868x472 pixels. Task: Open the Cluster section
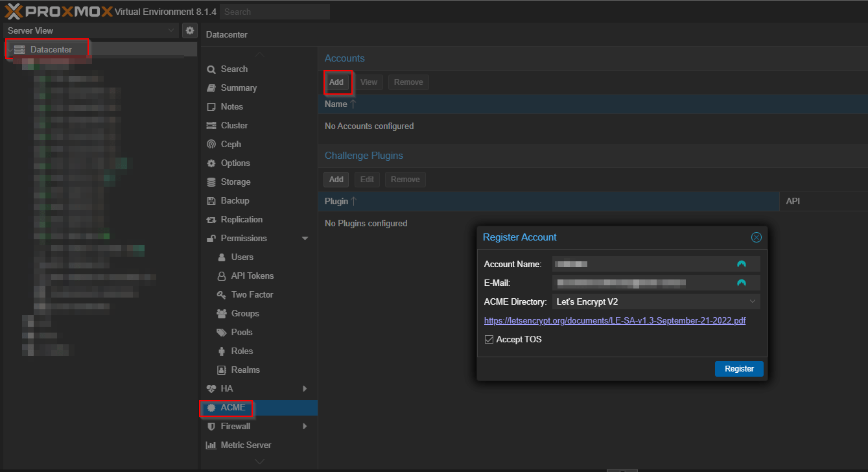click(x=235, y=125)
